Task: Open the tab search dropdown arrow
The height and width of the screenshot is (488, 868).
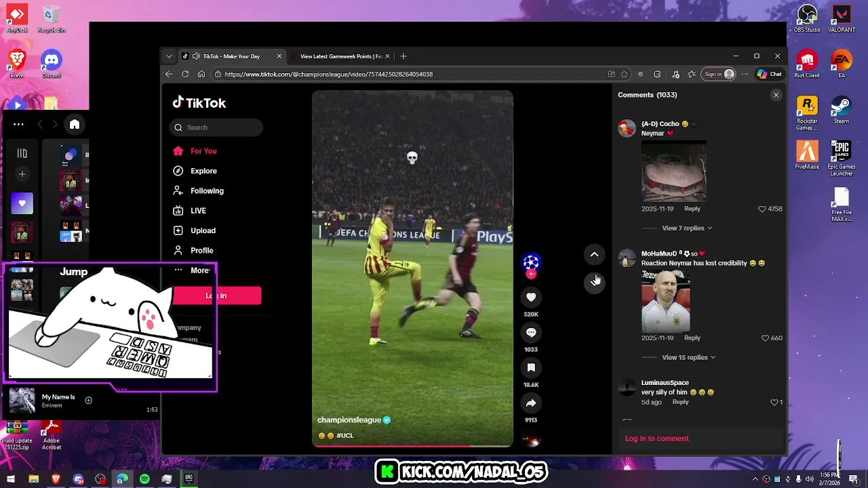Action: click(167, 56)
